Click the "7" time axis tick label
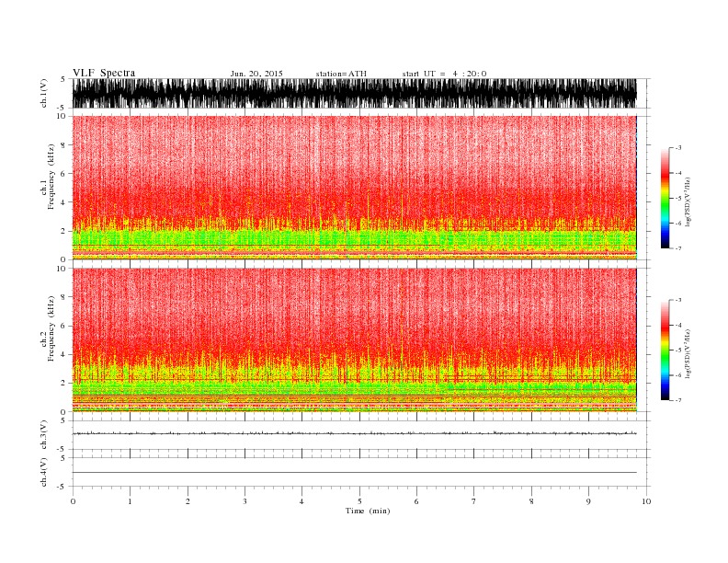This screenshot has height=563, width=728. click(474, 501)
